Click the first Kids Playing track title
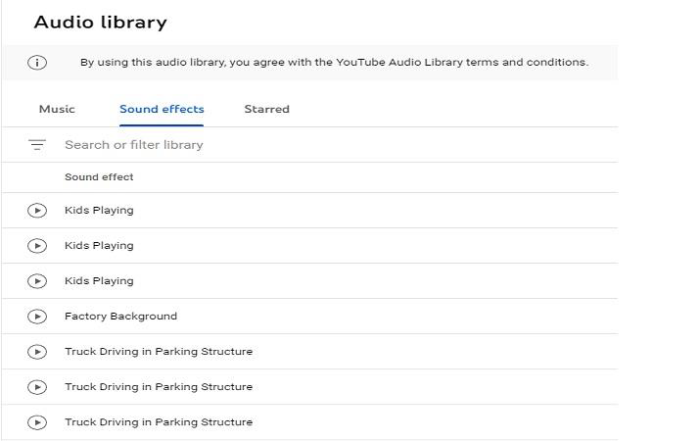This screenshot has width=700, height=441. click(99, 211)
